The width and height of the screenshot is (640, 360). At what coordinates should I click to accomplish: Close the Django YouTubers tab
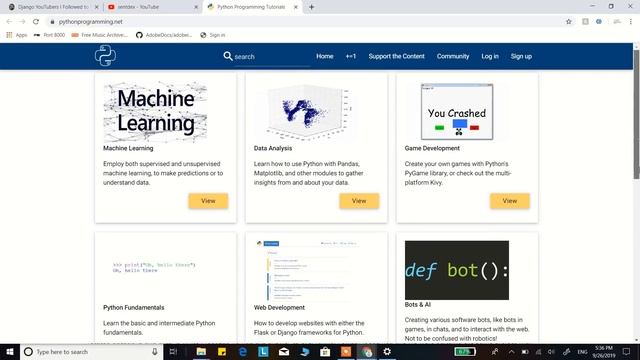[96, 7]
